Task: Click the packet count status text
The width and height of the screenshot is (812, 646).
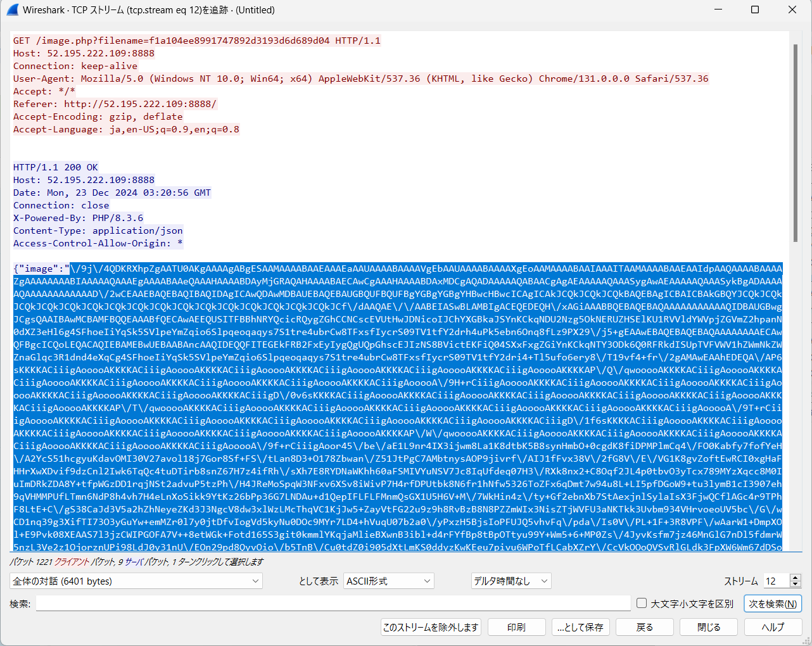Action: (136, 562)
